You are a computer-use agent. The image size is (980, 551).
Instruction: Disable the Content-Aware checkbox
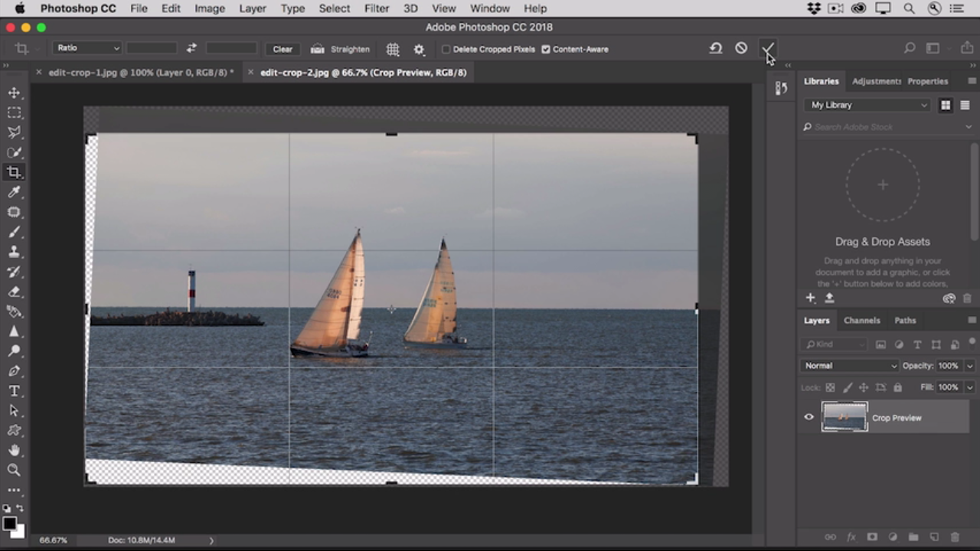tap(546, 49)
